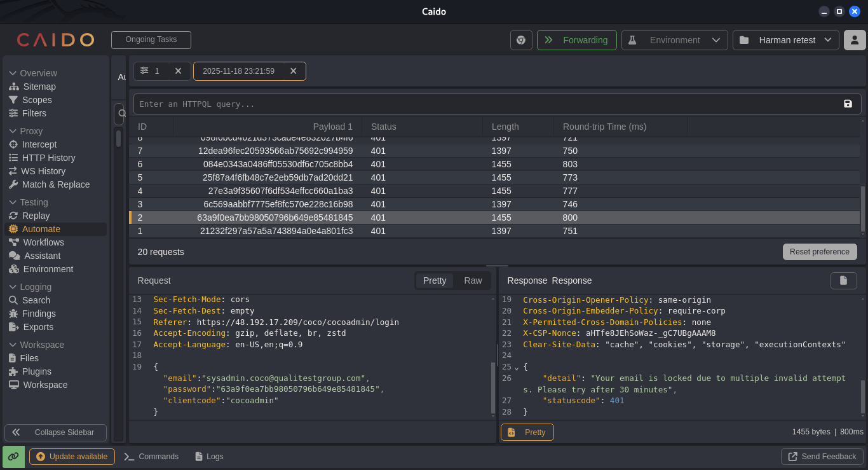Image resolution: width=868 pixels, height=470 pixels.
Task: Close the tab labeled 1
Action: tap(178, 71)
